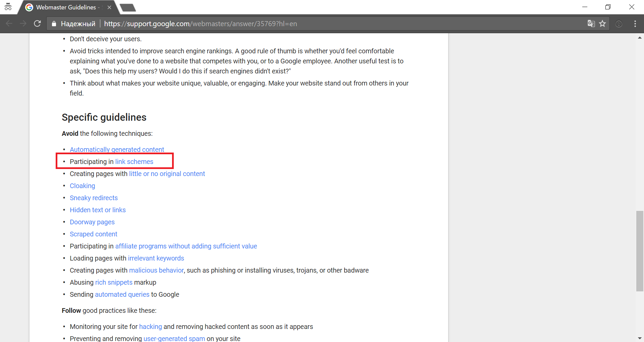This screenshot has height=342, width=644.
Task: Open Hidden text or links link
Action: (x=98, y=210)
